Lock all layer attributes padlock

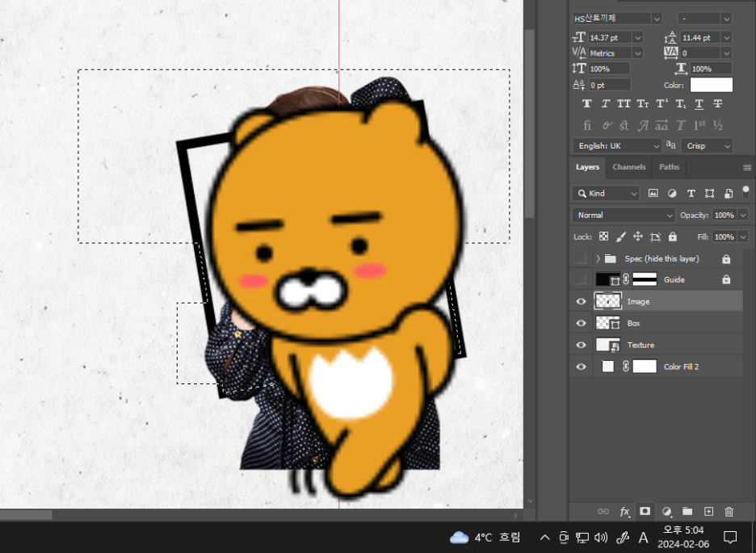673,237
